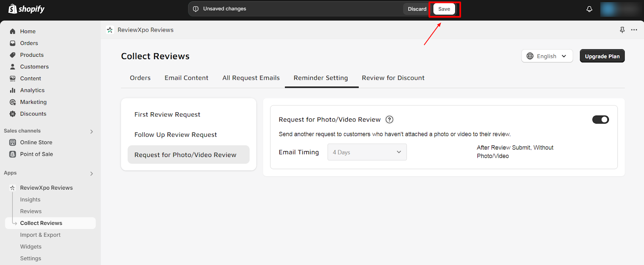This screenshot has height=265, width=644.
Task: Open the Email Timing 4 Days dropdown
Action: click(367, 152)
